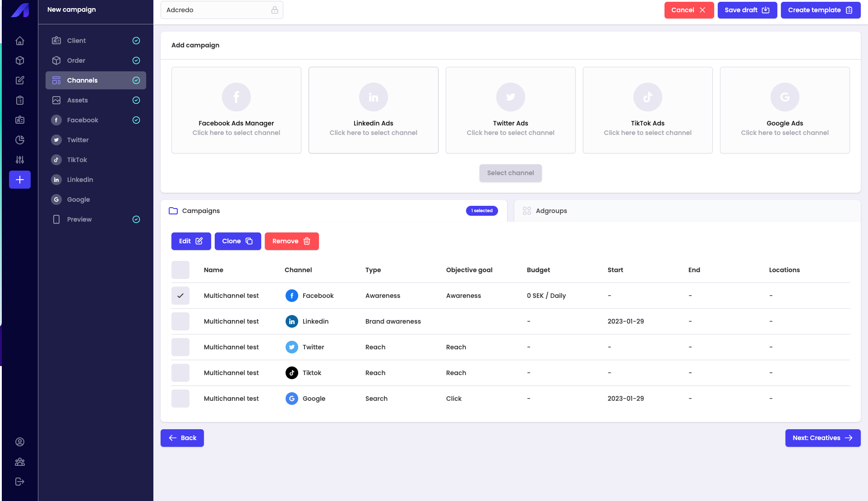Check the Google campaign row checkbox
This screenshot has width=868, height=501.
[180, 399]
